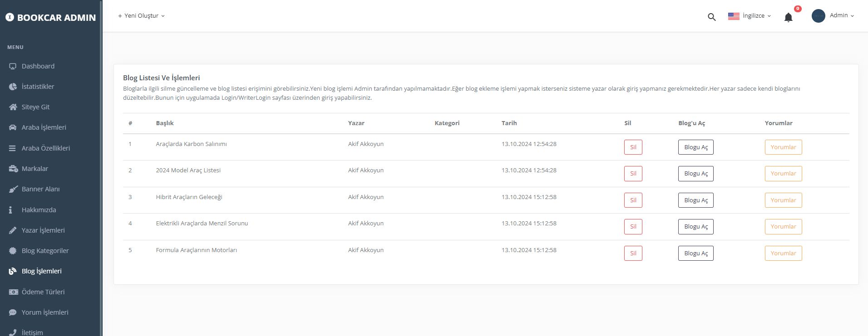This screenshot has height=336, width=868.
Task: Click the 'Araçlarda Karbon Salınımı' title cell
Action: [191, 144]
